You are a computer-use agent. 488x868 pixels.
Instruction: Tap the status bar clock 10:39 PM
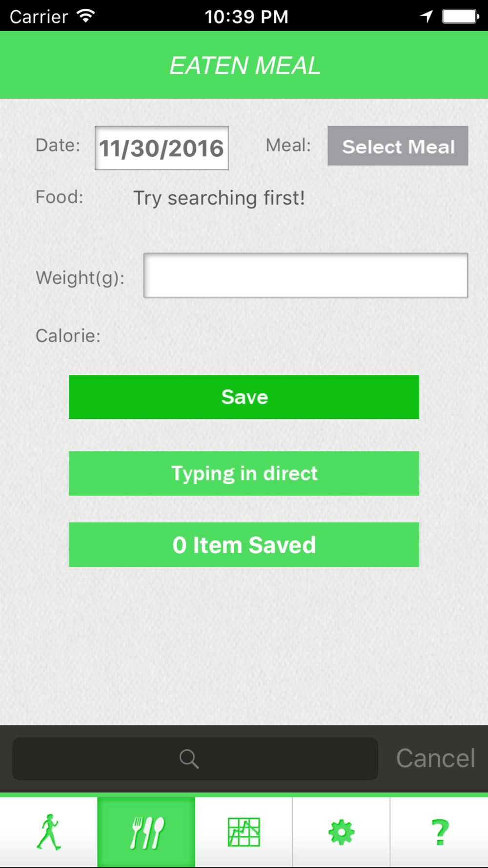[246, 17]
